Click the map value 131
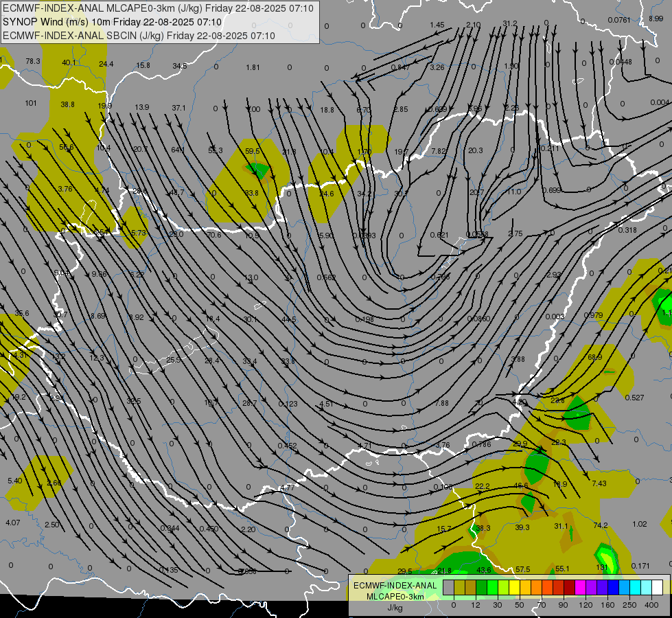 click(602, 567)
